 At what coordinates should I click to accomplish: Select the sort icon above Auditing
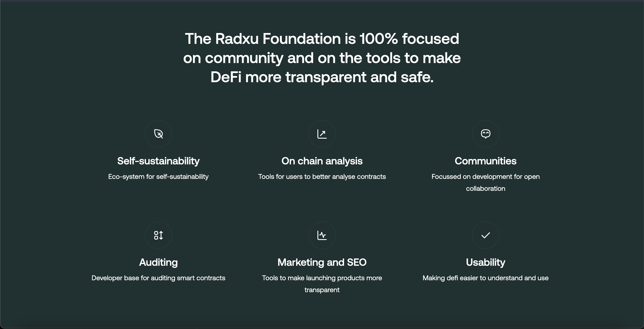coord(158,235)
